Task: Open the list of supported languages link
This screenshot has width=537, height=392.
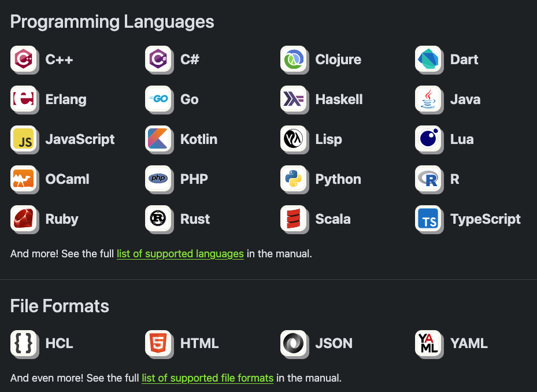Action: (180, 254)
